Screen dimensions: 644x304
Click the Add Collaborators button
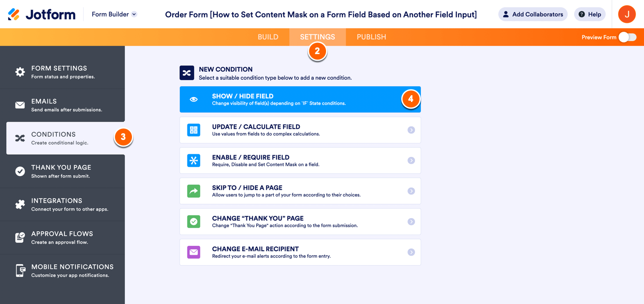[x=533, y=14]
